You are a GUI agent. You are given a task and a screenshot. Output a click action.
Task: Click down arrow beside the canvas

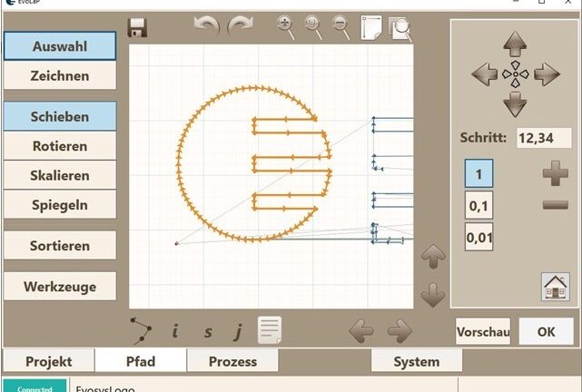click(x=433, y=295)
